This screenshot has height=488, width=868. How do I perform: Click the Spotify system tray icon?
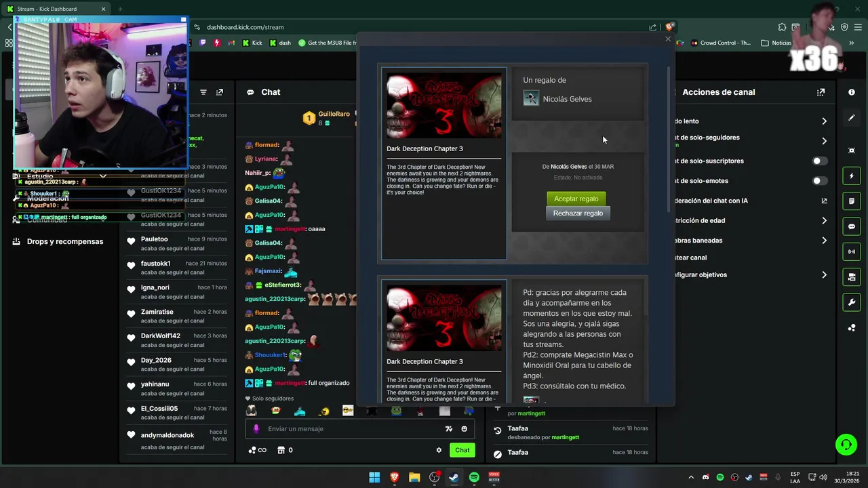[720, 477]
